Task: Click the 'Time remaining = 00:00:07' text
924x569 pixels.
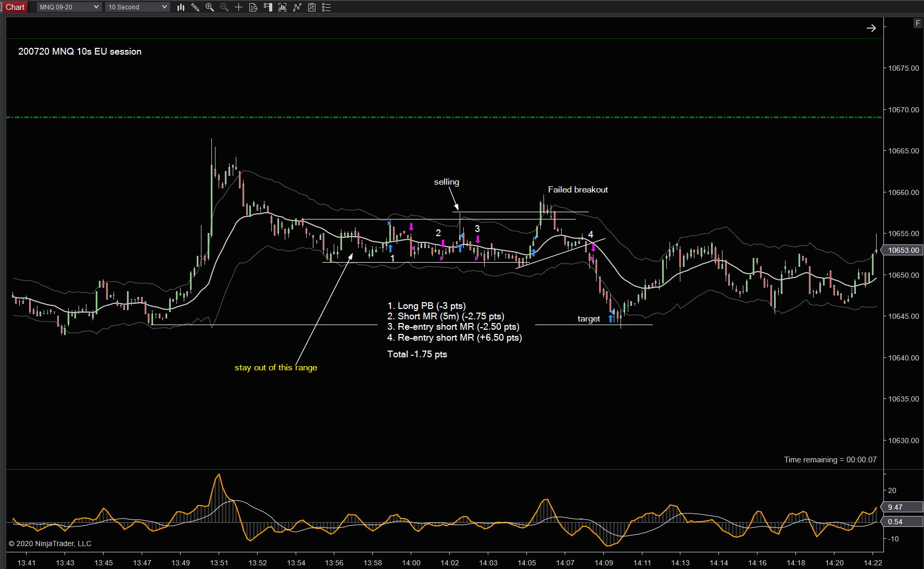Action: pos(830,460)
